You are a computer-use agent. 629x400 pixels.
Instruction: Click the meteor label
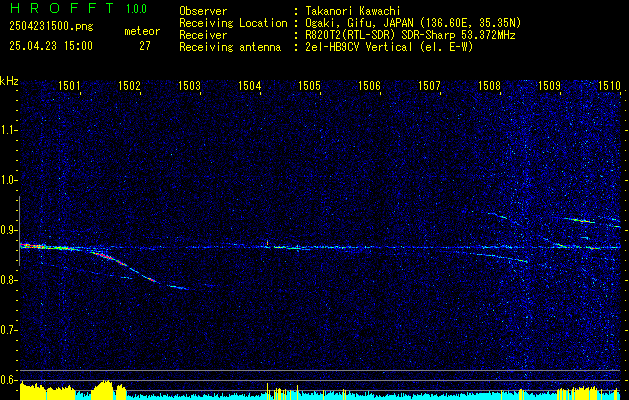142,31
